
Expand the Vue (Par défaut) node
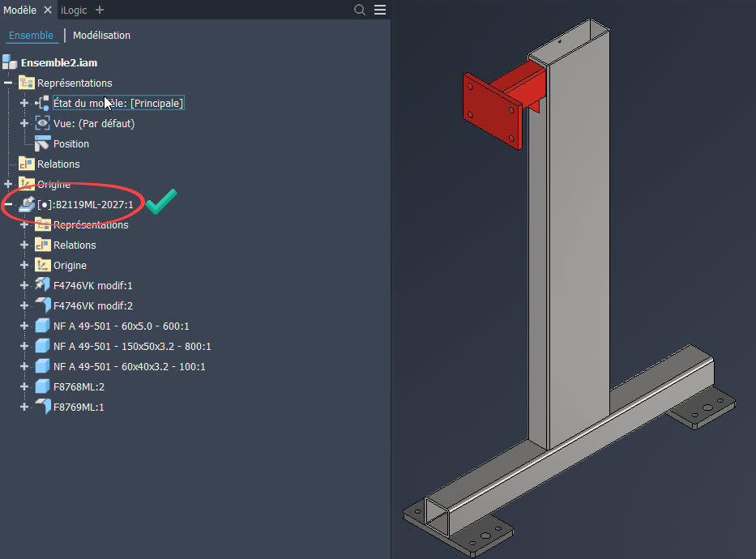pos(24,123)
